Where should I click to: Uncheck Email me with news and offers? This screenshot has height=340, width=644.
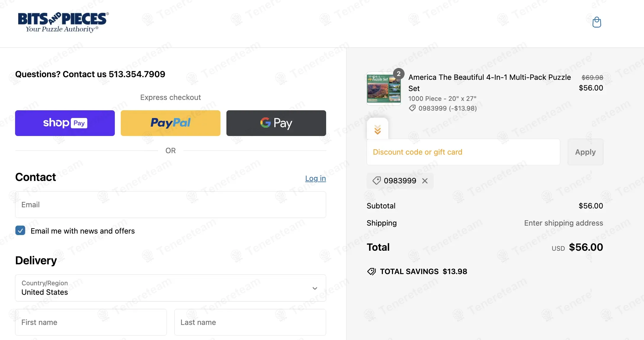pyautogui.click(x=20, y=231)
